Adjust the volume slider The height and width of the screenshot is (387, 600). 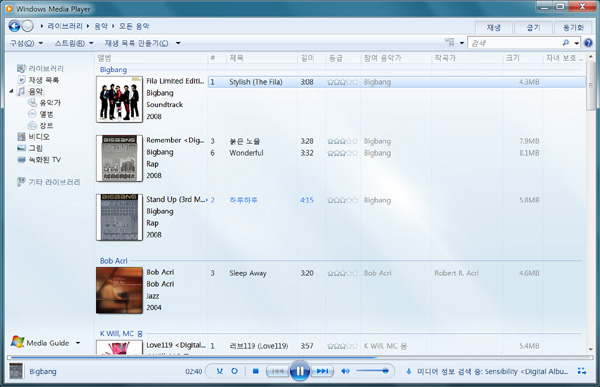tap(373, 371)
